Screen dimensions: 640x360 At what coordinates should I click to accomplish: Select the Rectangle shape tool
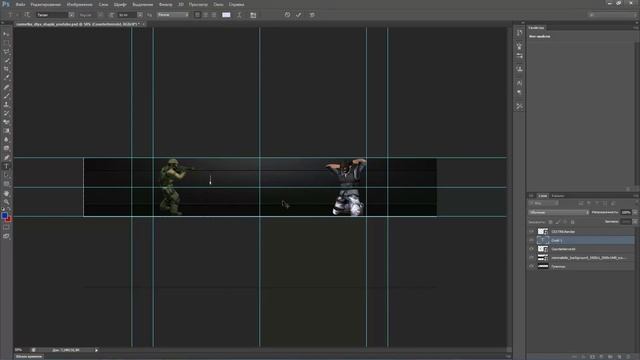pos(6,184)
